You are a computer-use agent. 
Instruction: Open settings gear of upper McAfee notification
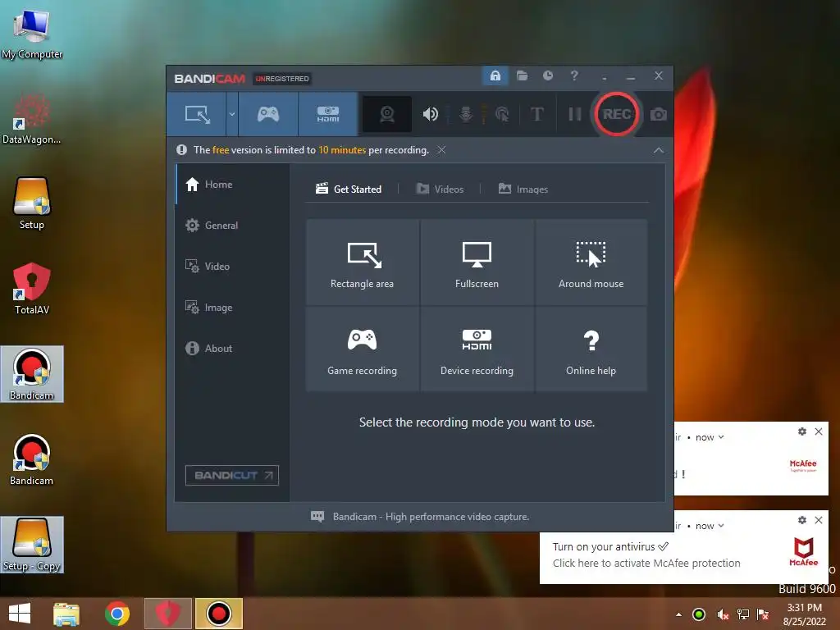pyautogui.click(x=802, y=431)
